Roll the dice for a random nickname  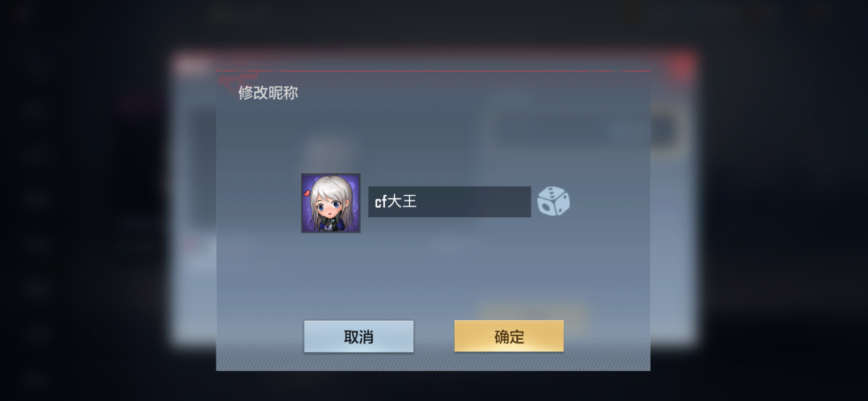click(x=553, y=201)
